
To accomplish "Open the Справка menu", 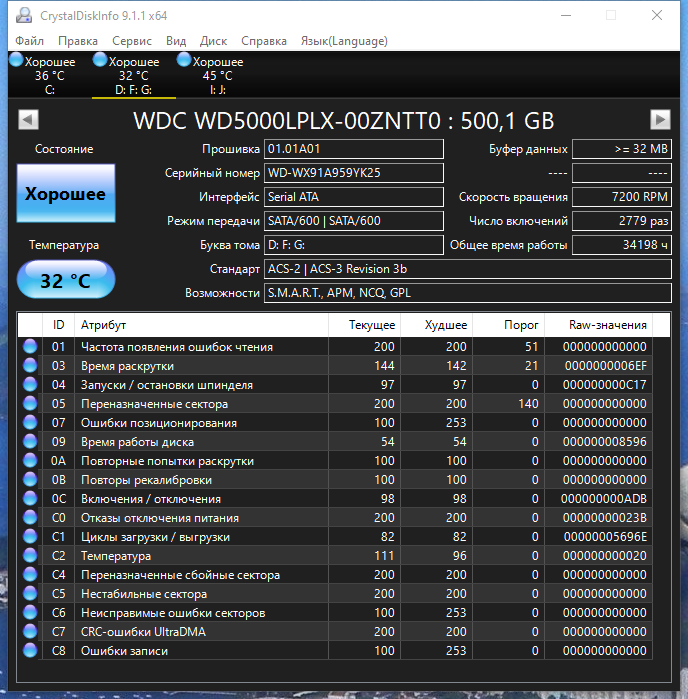I will coord(264,41).
